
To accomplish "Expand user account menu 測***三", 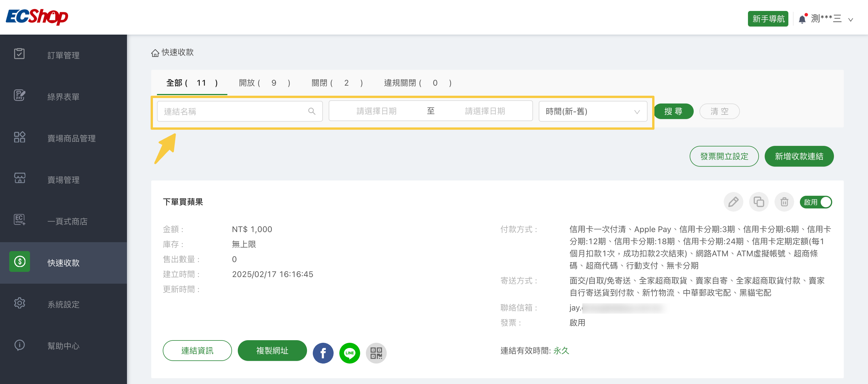I will [832, 19].
